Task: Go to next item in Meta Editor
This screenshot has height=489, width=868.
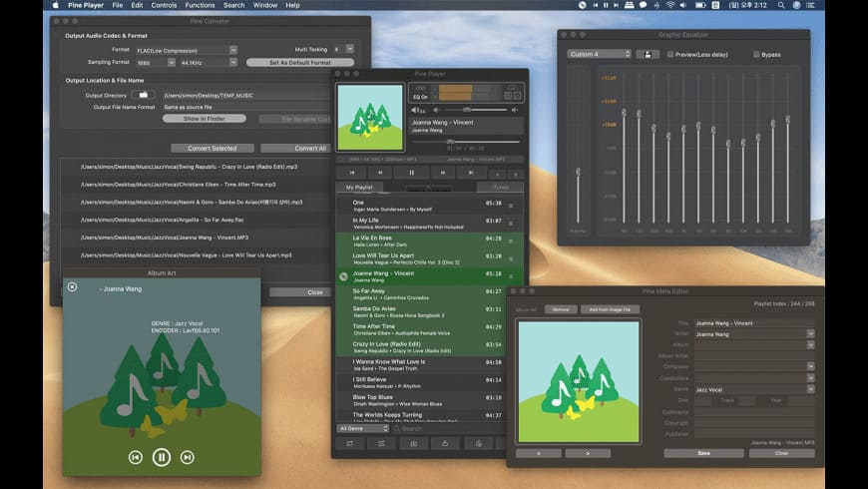Action: click(588, 453)
